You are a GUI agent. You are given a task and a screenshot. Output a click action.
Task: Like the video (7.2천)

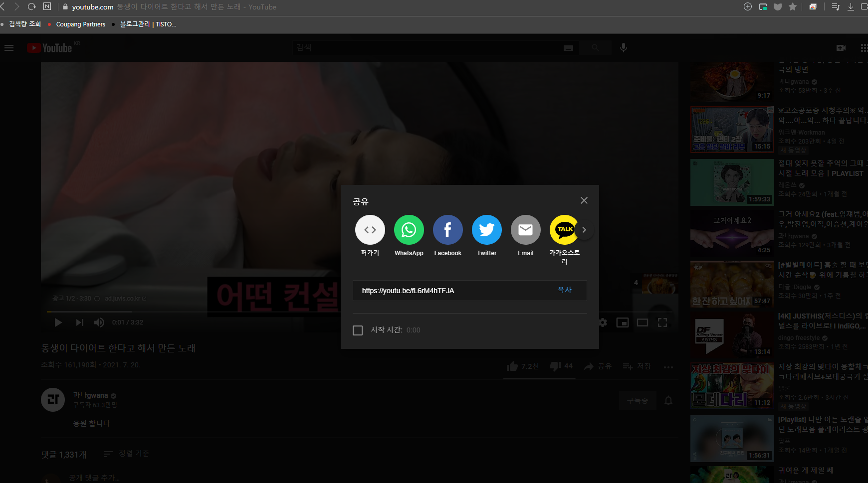click(522, 366)
